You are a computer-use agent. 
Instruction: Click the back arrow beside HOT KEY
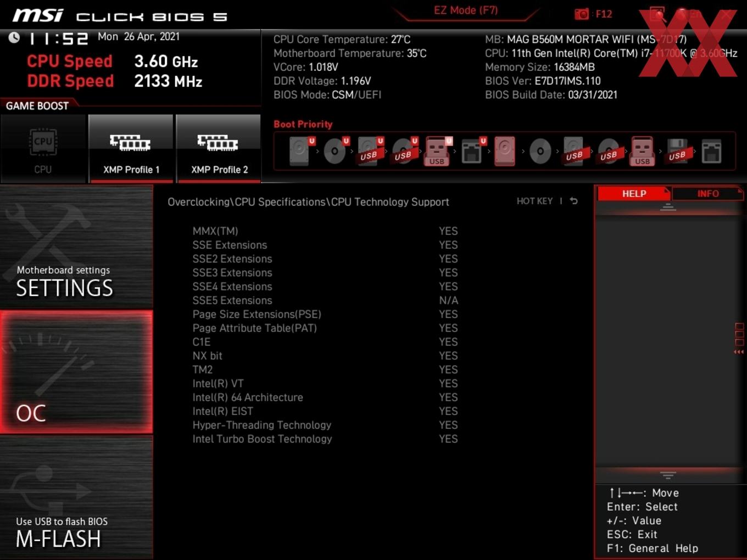tap(573, 201)
